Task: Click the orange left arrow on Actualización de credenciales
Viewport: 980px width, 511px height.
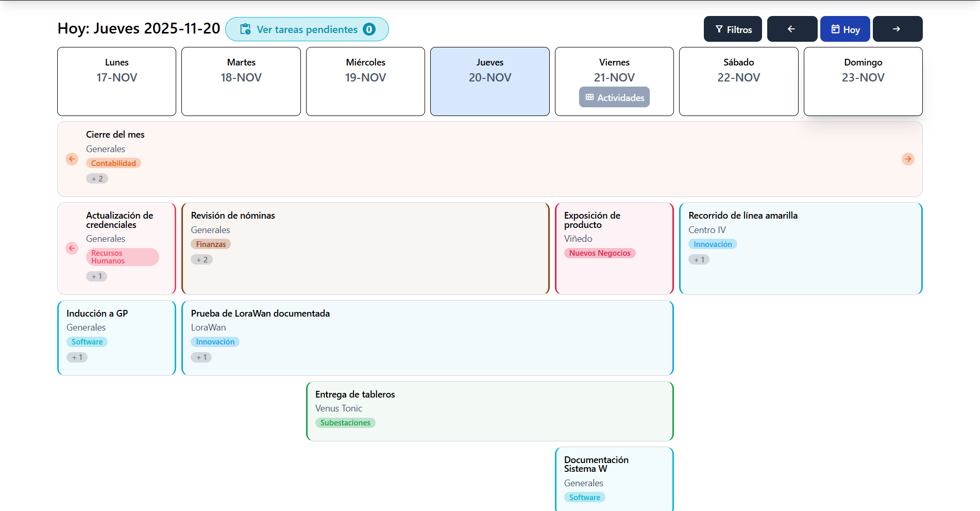Action: pyautogui.click(x=72, y=248)
